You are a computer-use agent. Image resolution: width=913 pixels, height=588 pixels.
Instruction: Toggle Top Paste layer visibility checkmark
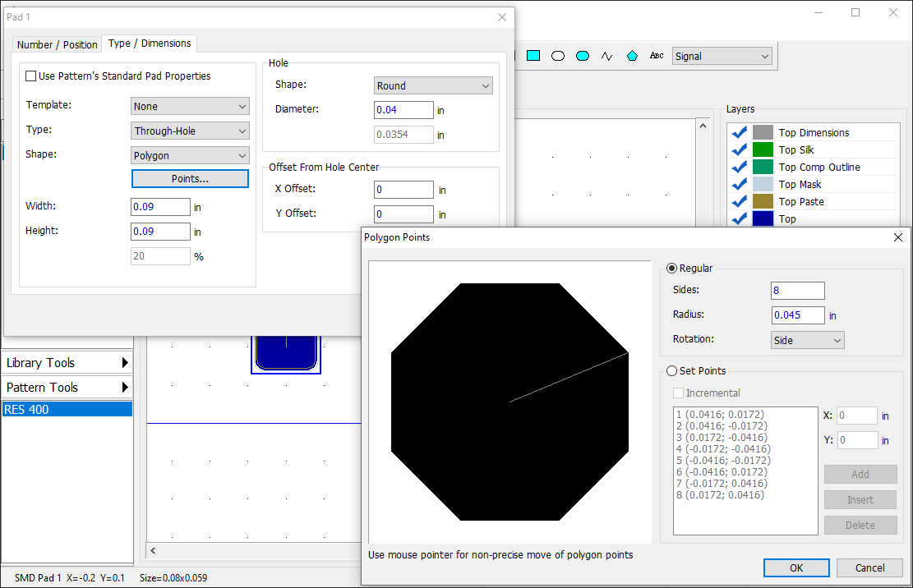[x=740, y=202]
